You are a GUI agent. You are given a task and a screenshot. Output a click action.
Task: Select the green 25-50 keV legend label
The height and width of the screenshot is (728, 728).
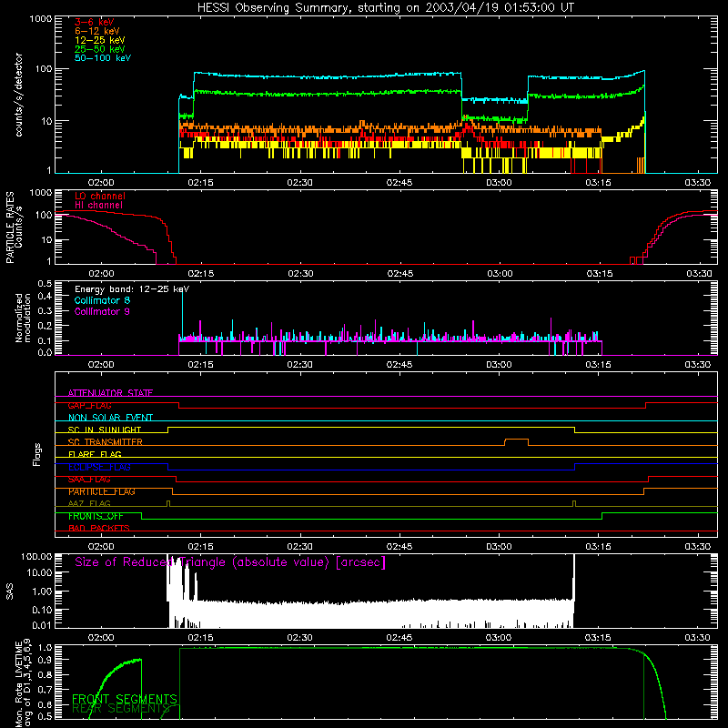(100, 49)
